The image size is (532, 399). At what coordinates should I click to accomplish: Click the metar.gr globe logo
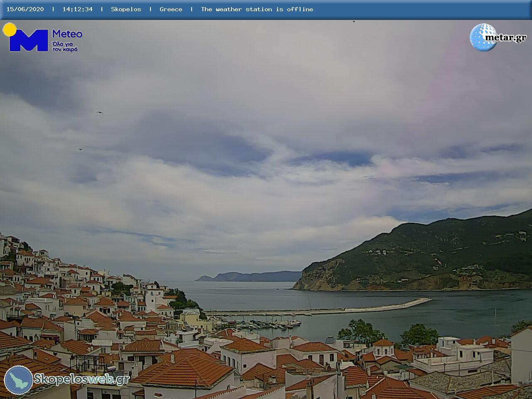tap(483, 37)
